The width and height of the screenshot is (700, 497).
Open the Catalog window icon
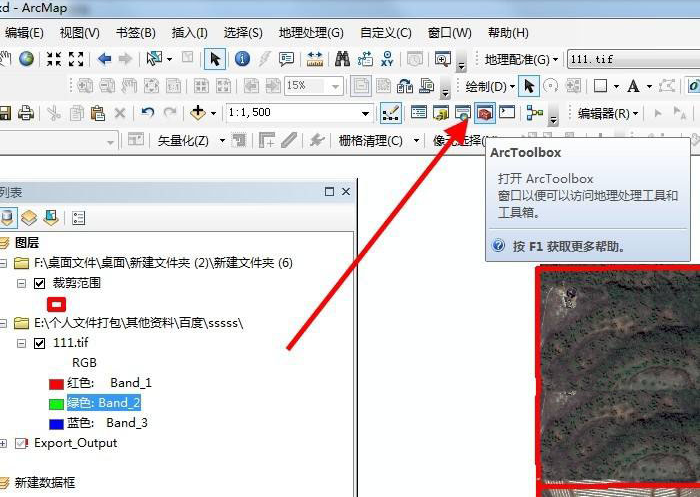click(x=441, y=113)
